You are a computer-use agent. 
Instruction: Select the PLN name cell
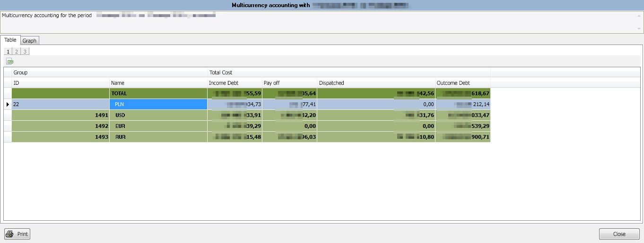coord(158,104)
